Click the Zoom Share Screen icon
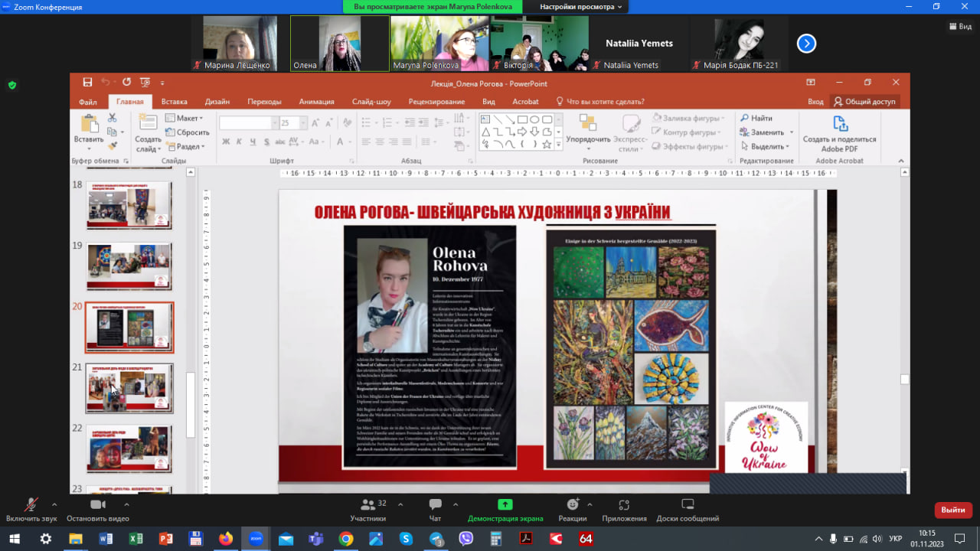The width and height of the screenshot is (980, 551). coord(505,505)
